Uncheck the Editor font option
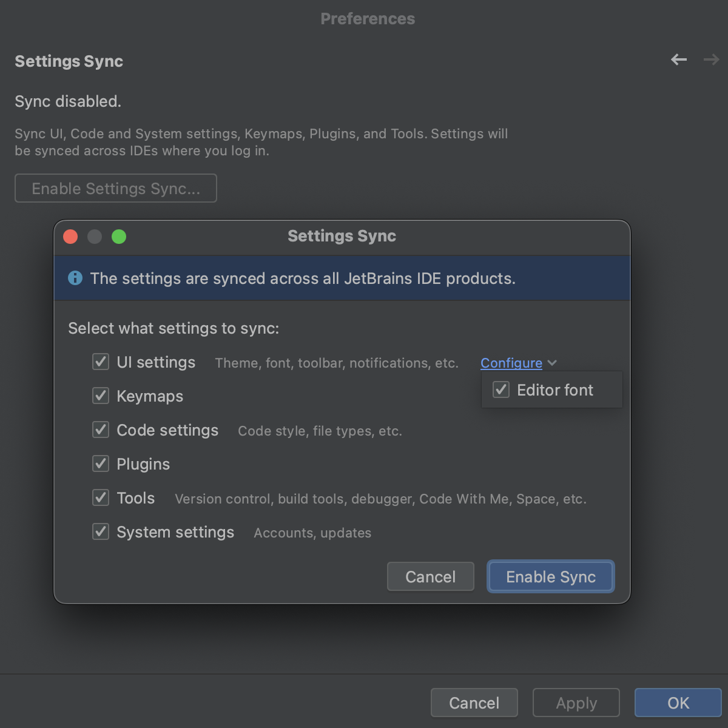This screenshot has width=728, height=728. pyautogui.click(x=501, y=389)
